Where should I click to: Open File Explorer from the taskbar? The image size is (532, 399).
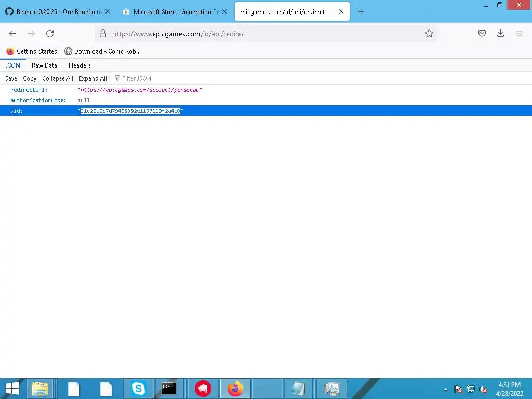point(39,389)
